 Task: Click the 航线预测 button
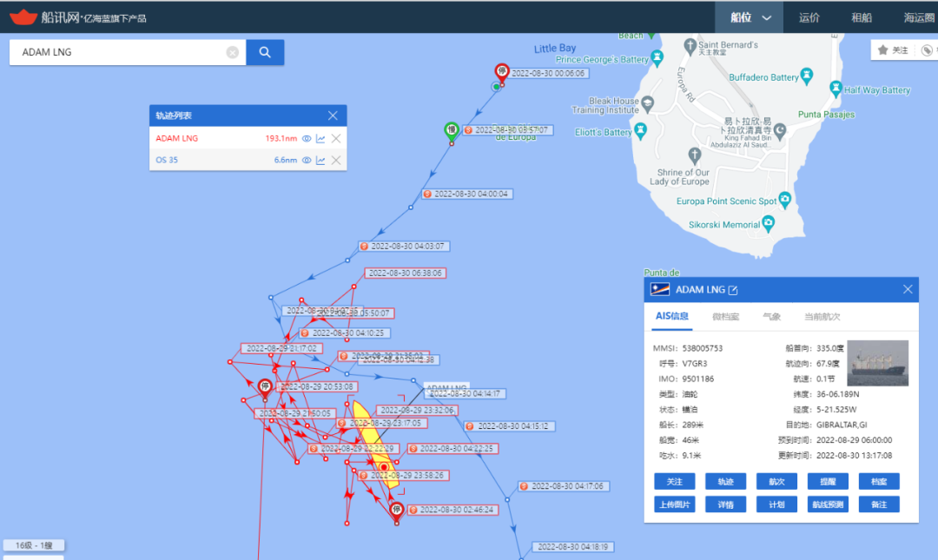coord(828,504)
